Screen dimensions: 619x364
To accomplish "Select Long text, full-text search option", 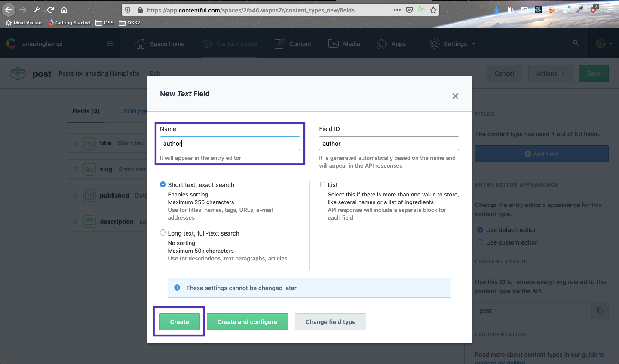I will [x=163, y=233].
